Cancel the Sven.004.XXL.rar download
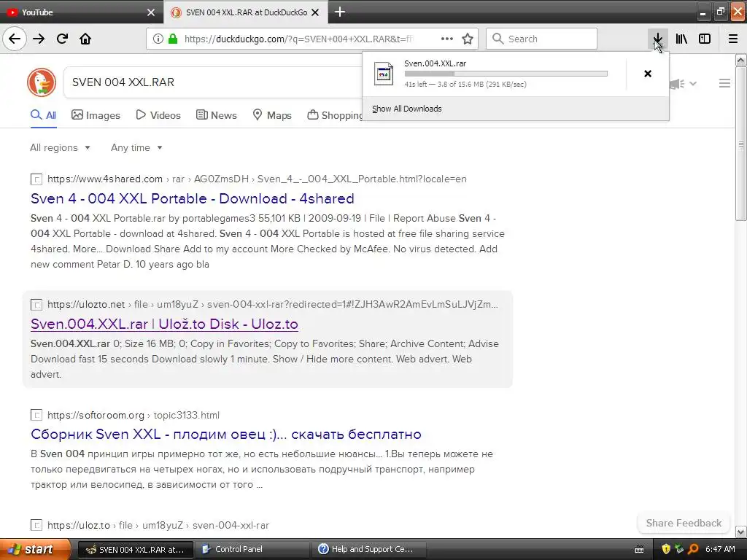Screen dimensions: 747x560 pos(648,74)
